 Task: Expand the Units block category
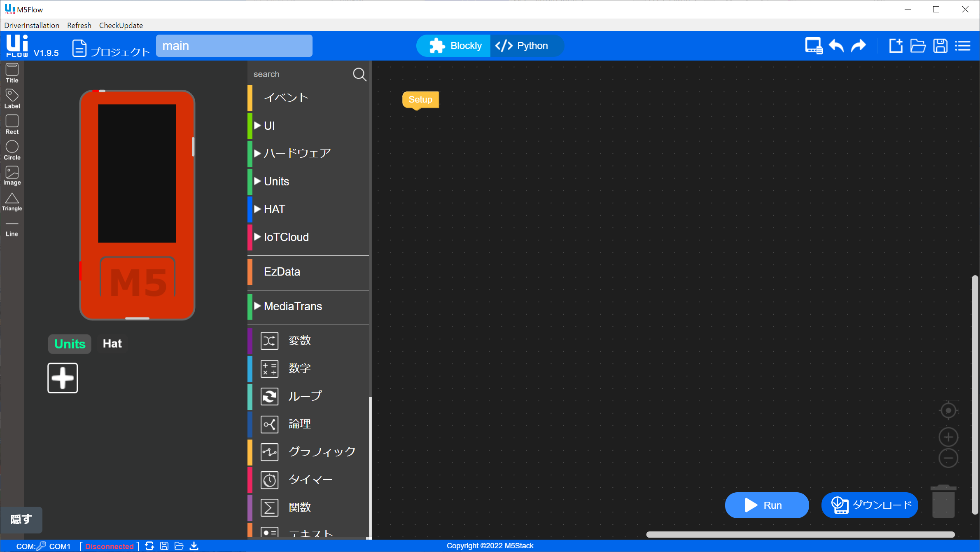[308, 181]
